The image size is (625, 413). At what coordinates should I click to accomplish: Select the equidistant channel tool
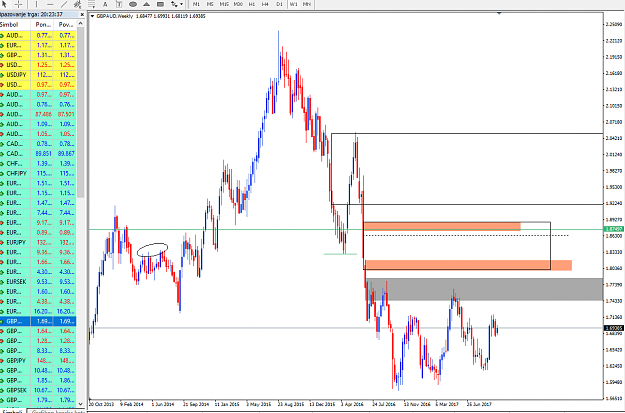pyautogui.click(x=78, y=4)
